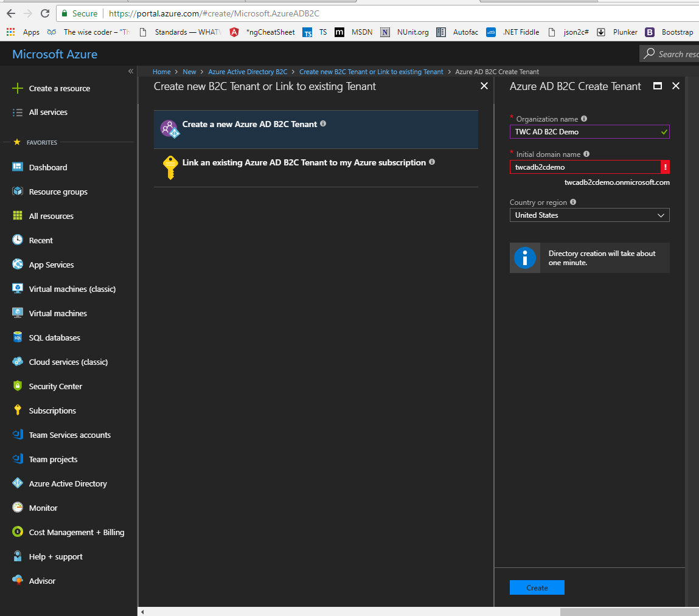
Task: Click the Security Center shield icon
Action: tap(18, 386)
